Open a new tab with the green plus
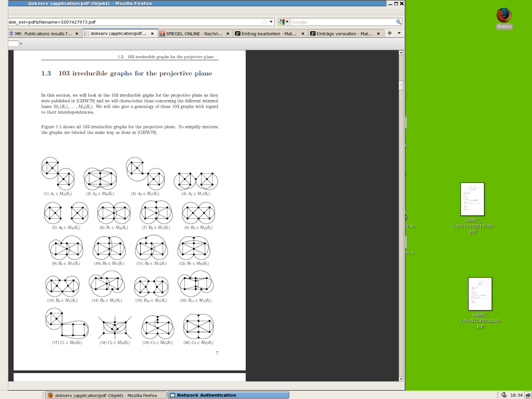This screenshot has height=399, width=532. pos(390,33)
